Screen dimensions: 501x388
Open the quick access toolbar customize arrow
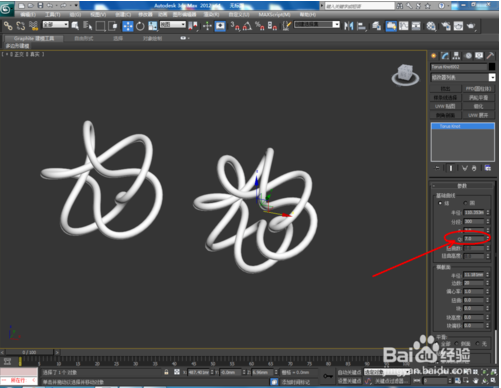76,6
